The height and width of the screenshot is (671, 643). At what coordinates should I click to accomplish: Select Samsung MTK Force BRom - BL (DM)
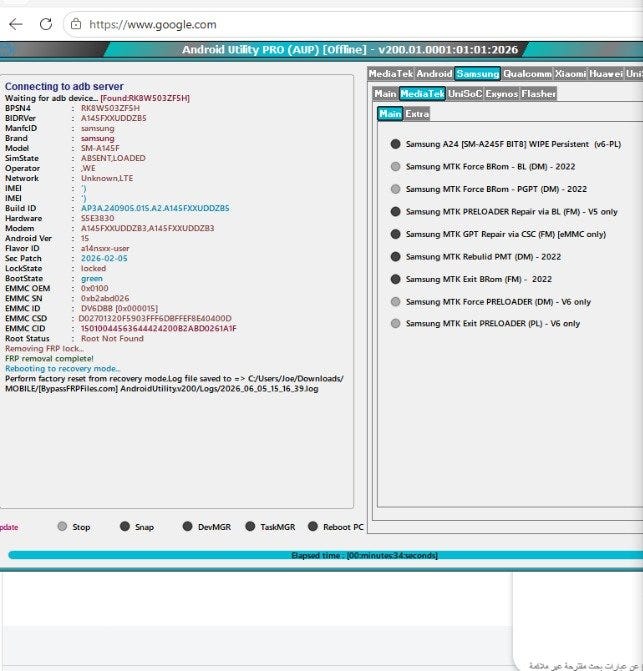point(483,166)
